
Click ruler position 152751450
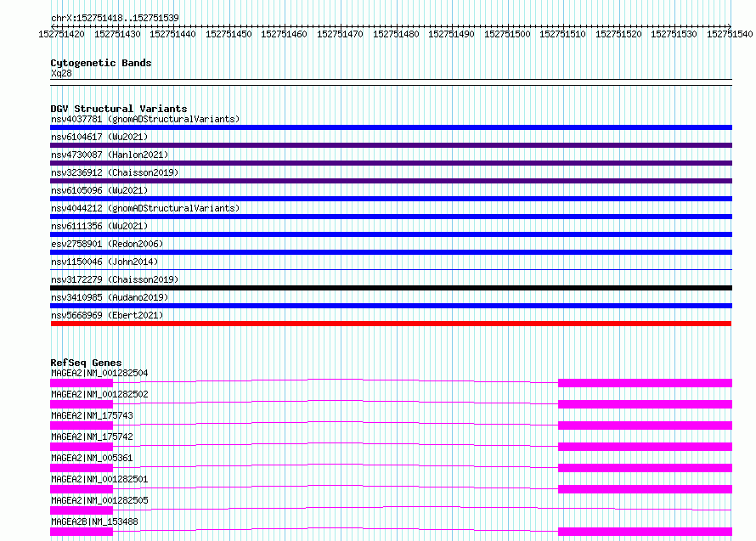coord(228,34)
